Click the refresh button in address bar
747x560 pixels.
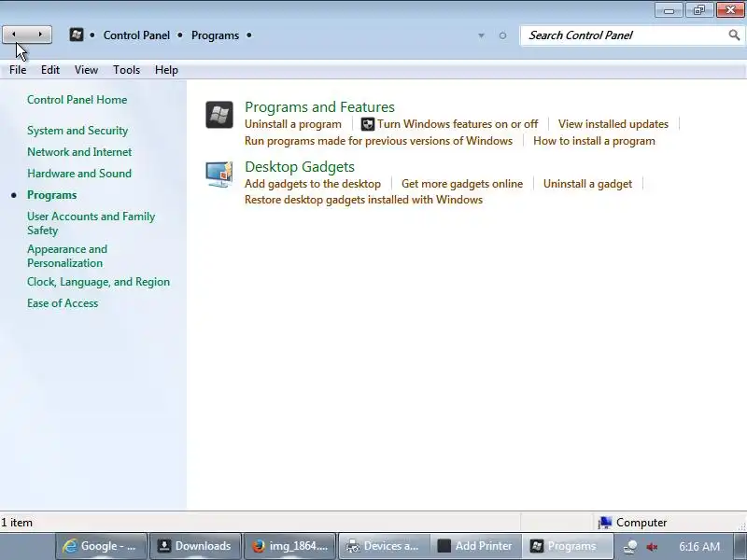click(502, 35)
